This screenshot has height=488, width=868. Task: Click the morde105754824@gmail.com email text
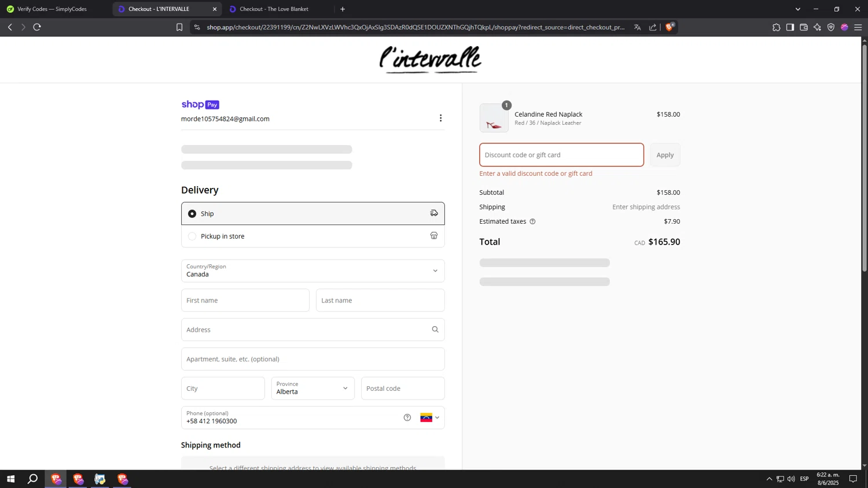(225, 119)
